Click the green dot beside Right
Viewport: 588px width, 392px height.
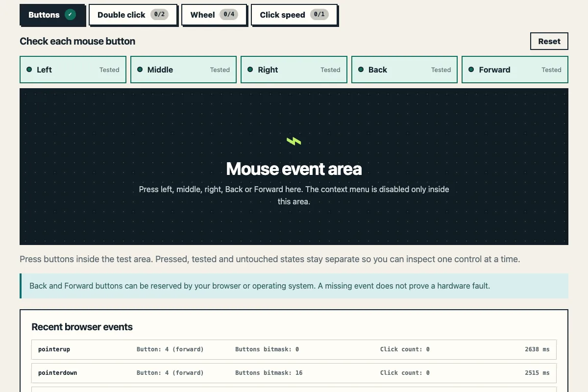click(250, 70)
